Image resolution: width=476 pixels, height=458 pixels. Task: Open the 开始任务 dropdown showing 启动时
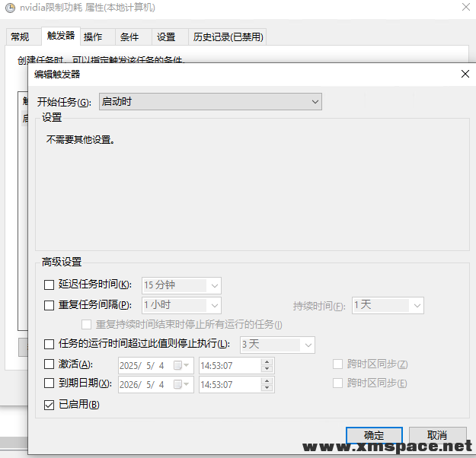click(210, 102)
